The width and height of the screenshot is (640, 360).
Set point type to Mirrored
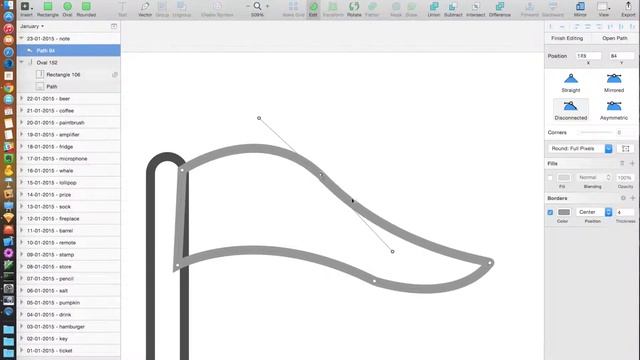[x=614, y=82]
